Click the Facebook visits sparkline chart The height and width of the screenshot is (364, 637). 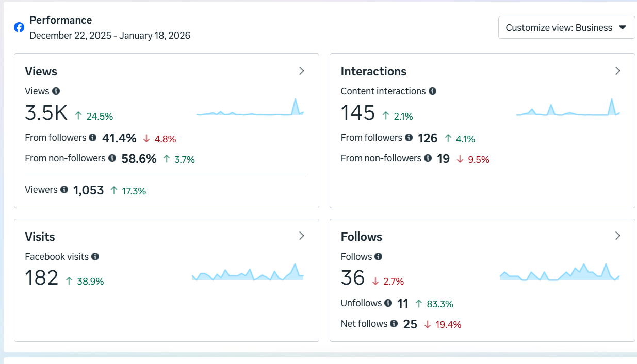[248, 273]
